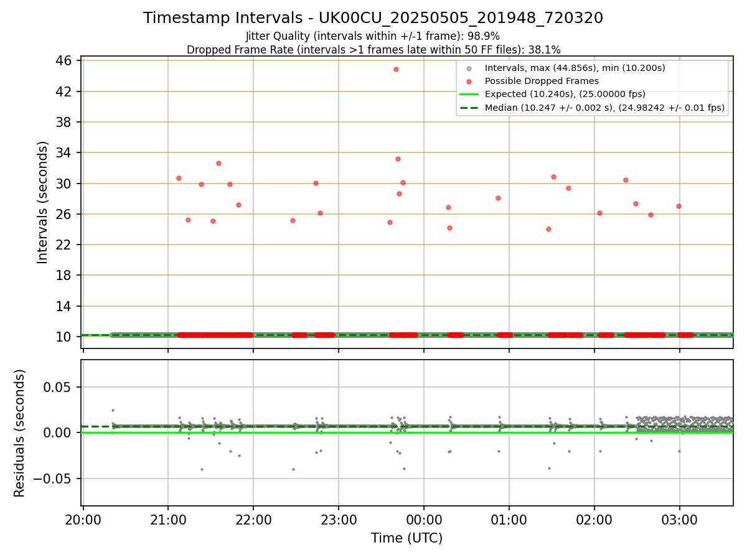Click the highest red outlier point near 44.9 seconds
This screenshot has width=747, height=560.
click(396, 69)
